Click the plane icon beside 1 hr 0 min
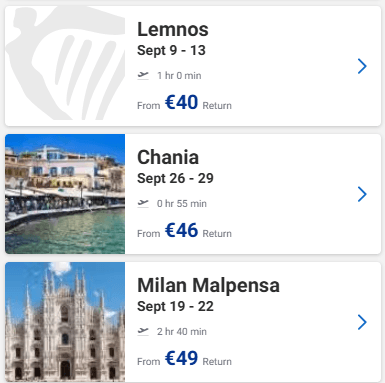 pos(143,75)
